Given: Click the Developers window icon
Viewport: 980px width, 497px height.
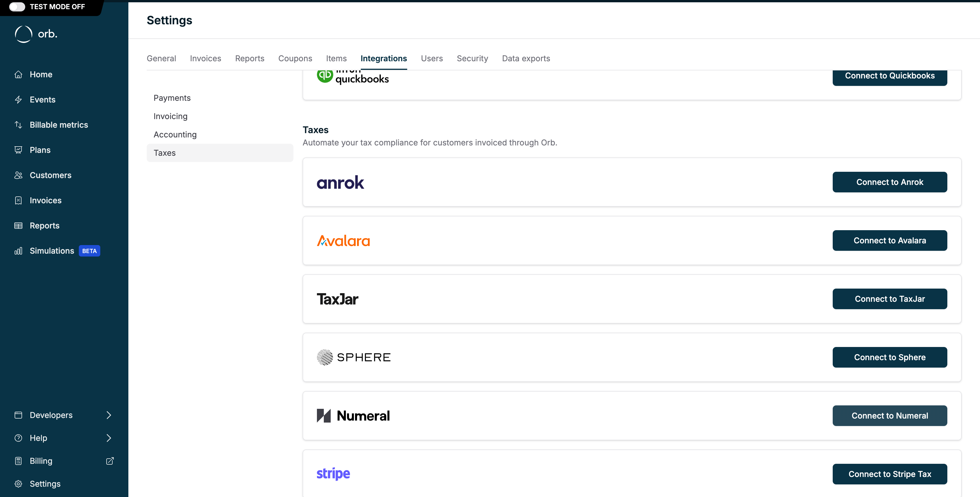Looking at the screenshot, I should (18, 415).
